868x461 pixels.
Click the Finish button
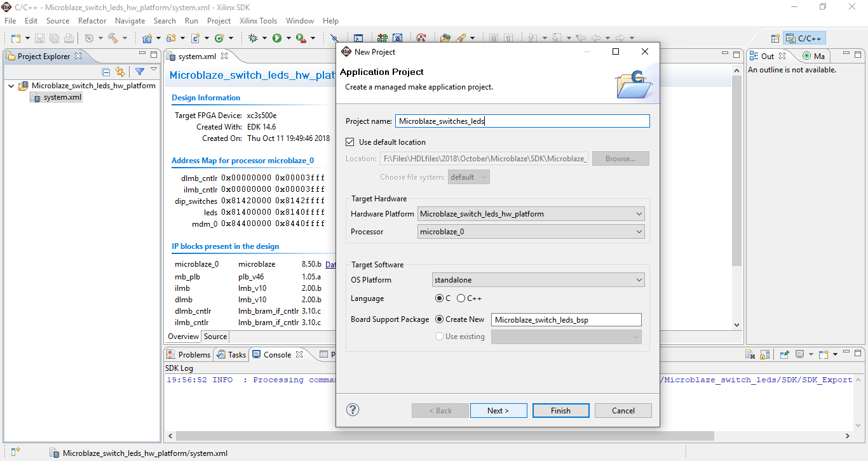[560, 410]
